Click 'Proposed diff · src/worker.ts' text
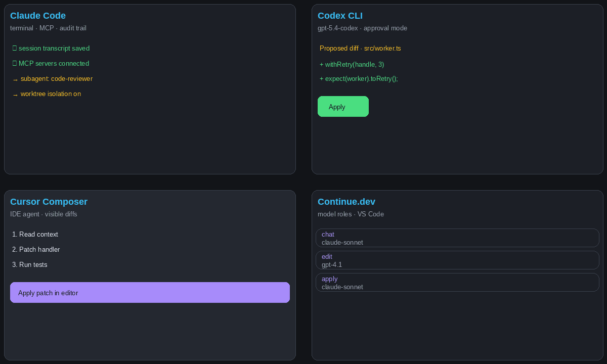Image resolution: width=607 pixels, height=364 pixels. (360, 49)
